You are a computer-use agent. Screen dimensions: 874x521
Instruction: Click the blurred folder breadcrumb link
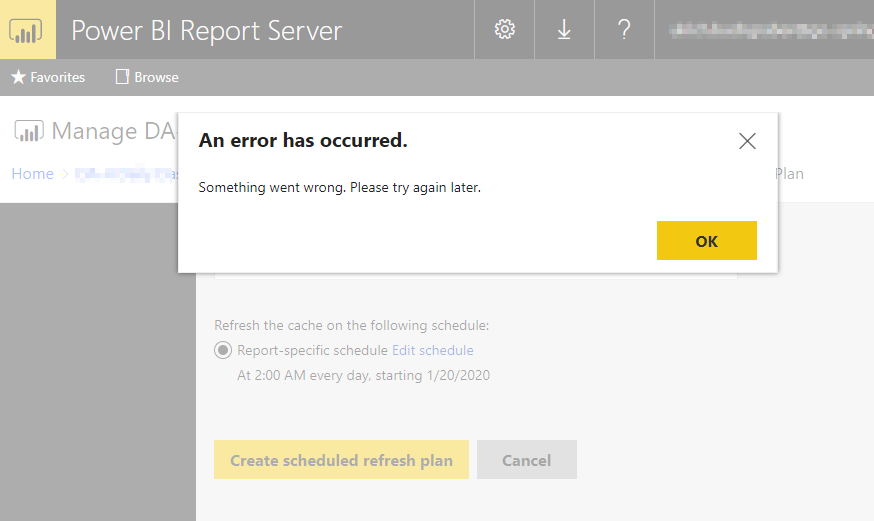pos(127,174)
